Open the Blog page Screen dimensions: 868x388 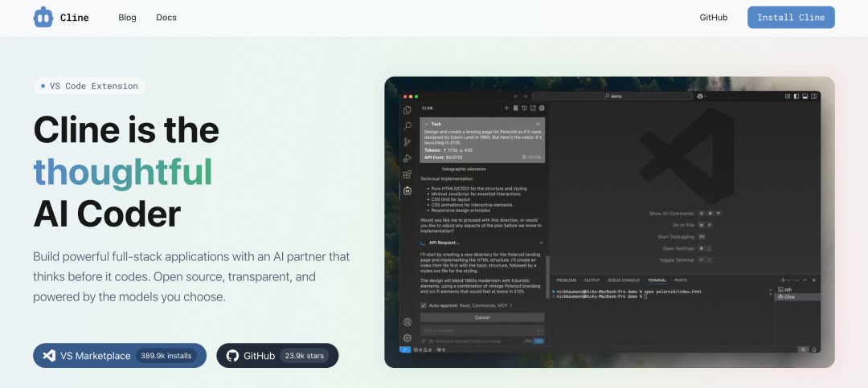[127, 17]
